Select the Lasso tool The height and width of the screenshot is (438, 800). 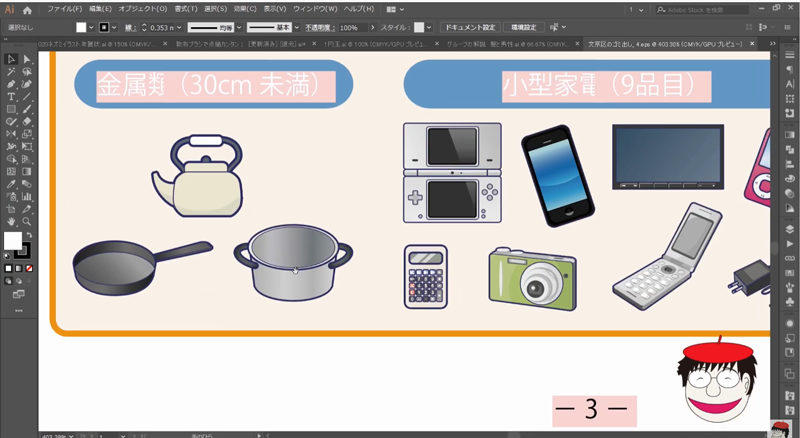27,72
